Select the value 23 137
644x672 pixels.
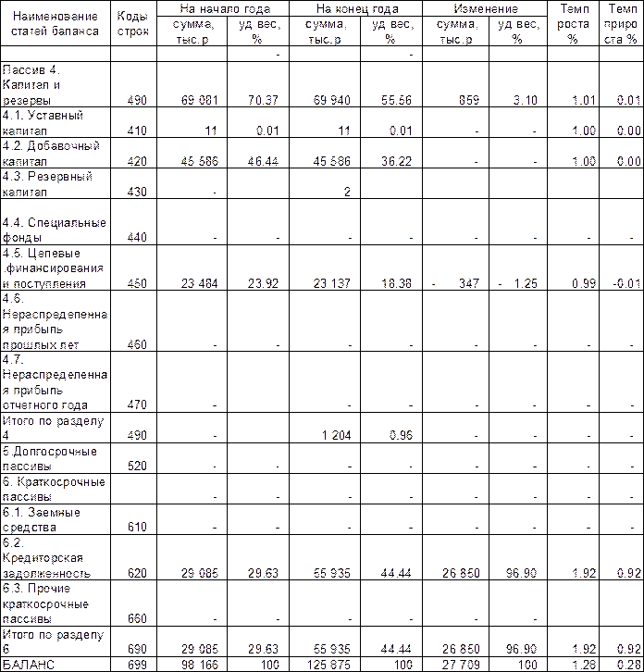(331, 284)
